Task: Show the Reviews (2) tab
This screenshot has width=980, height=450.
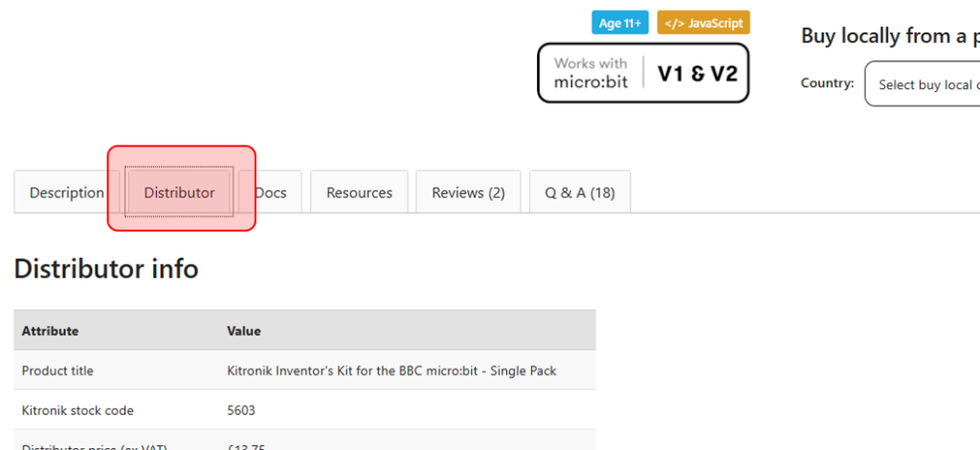Action: [468, 192]
